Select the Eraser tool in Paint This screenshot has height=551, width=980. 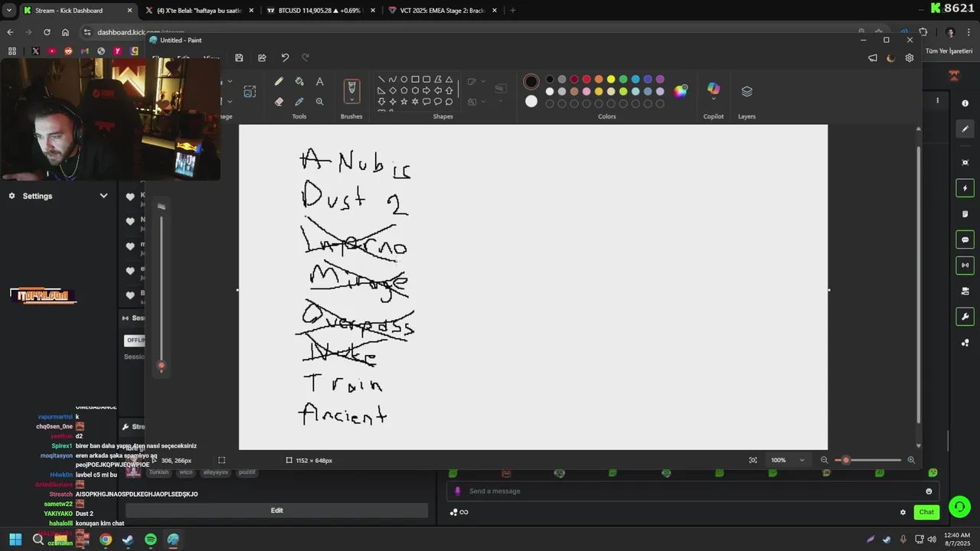[x=279, y=101]
